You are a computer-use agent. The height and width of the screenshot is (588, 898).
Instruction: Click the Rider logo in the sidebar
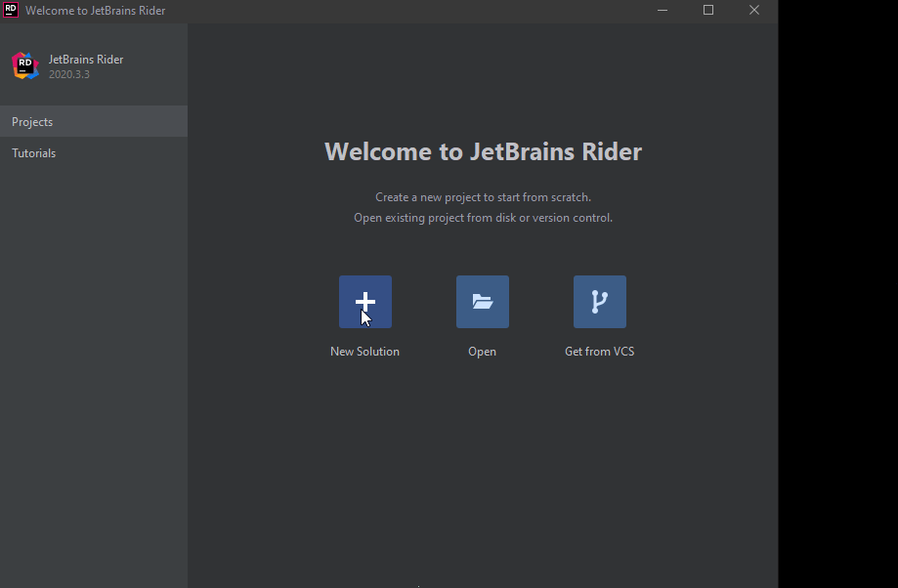24,65
